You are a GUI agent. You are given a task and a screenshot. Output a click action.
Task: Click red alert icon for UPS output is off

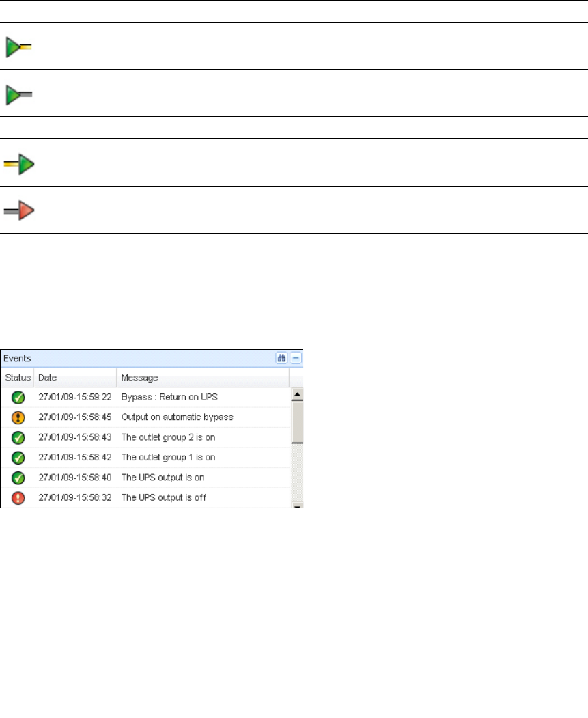tap(18, 498)
